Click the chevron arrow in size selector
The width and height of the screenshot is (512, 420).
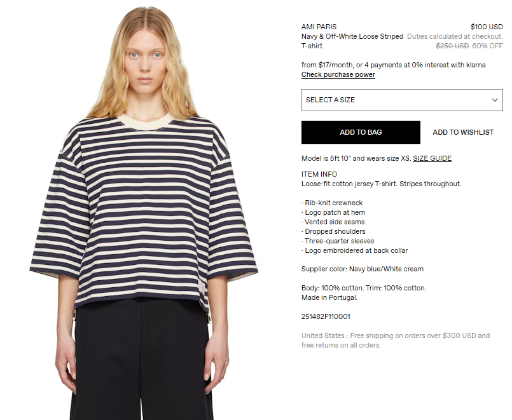[x=495, y=100]
